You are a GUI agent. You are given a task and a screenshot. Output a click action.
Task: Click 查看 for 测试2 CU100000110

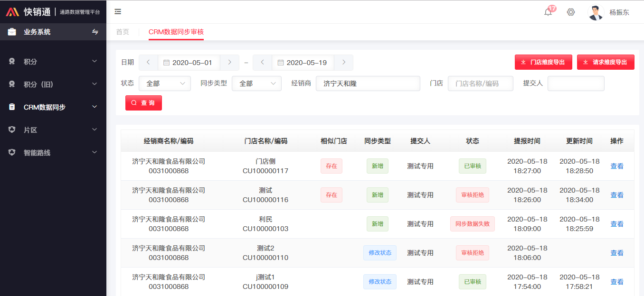[617, 253]
